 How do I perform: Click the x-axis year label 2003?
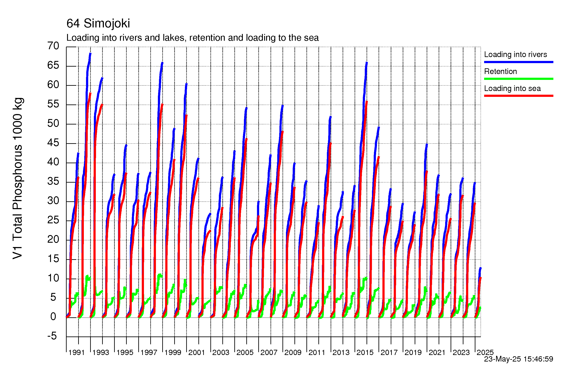[221, 352]
